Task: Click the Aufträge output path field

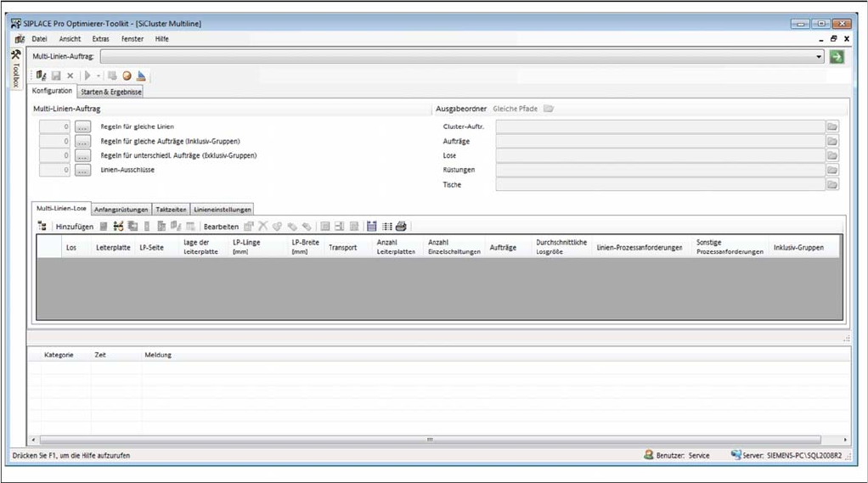Action: click(660, 141)
